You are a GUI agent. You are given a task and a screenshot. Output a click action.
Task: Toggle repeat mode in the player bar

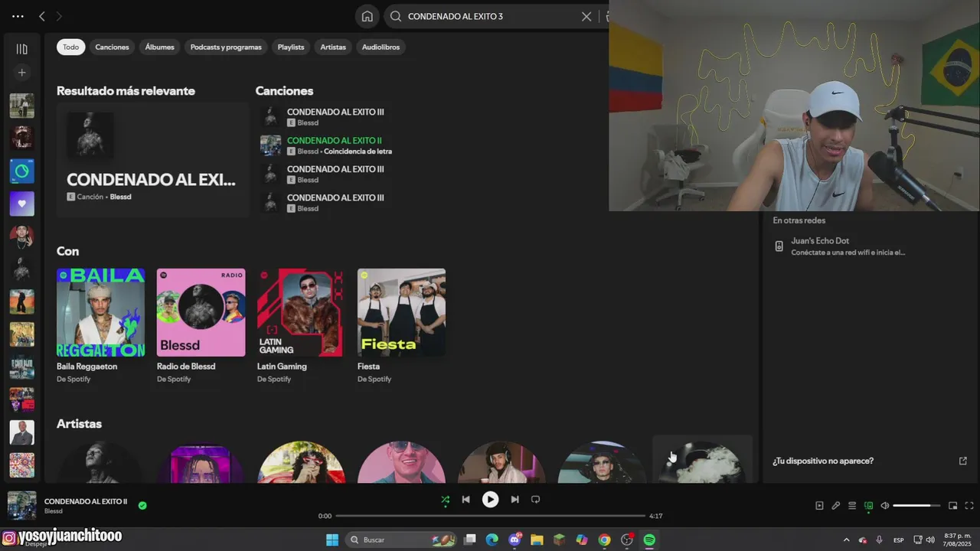click(x=535, y=500)
